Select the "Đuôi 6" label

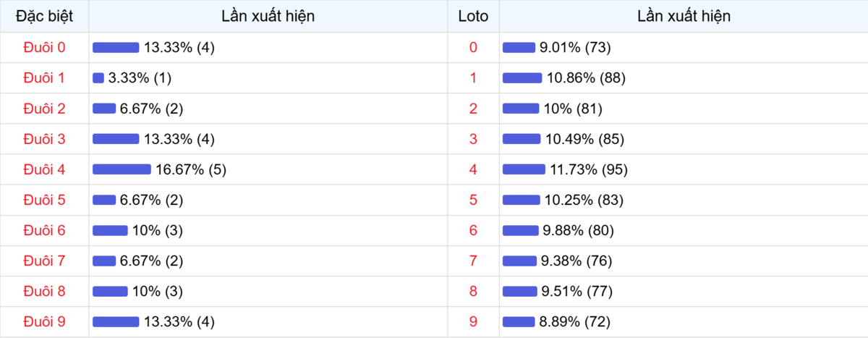[x=44, y=230]
